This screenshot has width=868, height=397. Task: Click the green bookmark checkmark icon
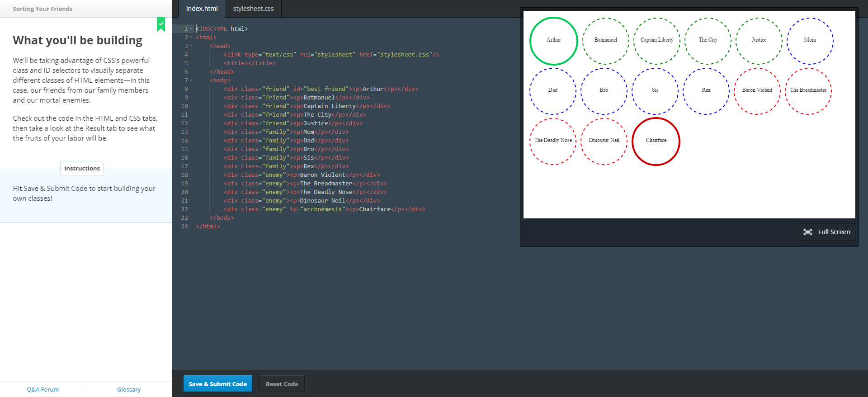(161, 24)
